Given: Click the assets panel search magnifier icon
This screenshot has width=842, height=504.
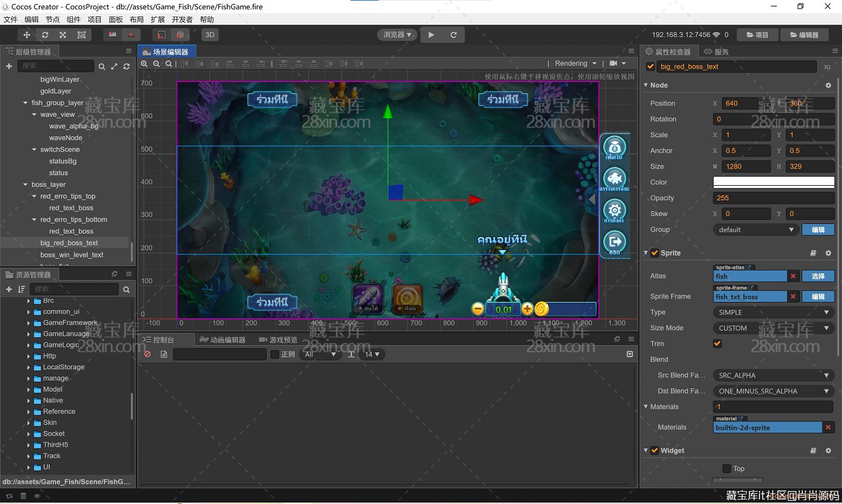Looking at the screenshot, I should pyautogui.click(x=126, y=290).
